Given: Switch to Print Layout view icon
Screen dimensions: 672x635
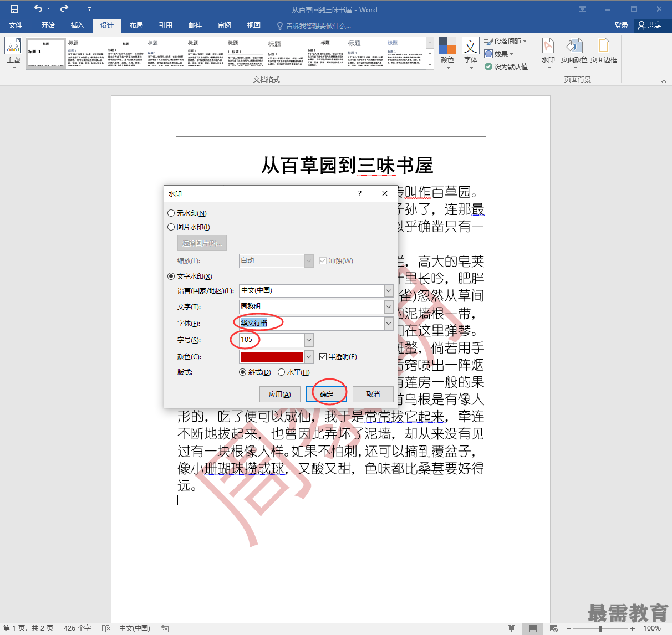Looking at the screenshot, I should click(532, 628).
